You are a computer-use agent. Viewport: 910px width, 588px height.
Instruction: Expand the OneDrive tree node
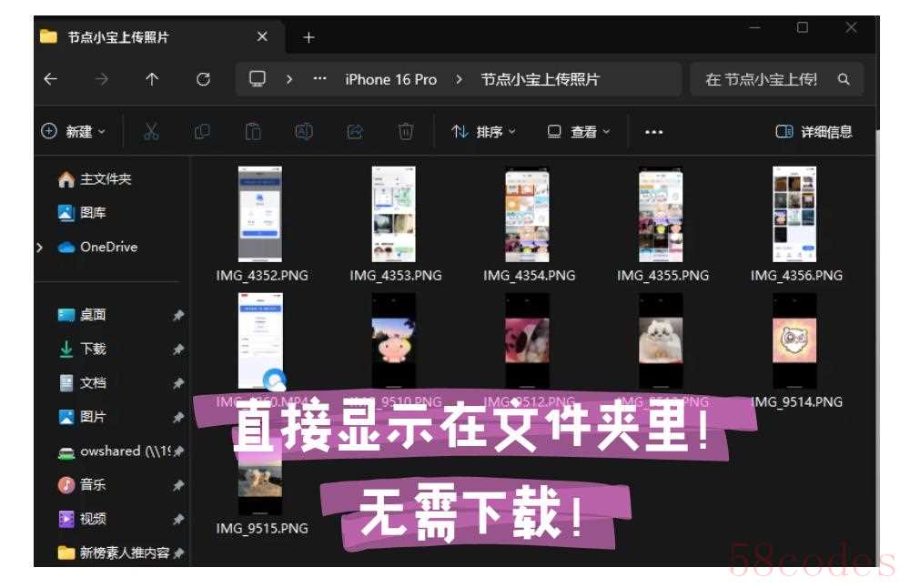(38, 247)
